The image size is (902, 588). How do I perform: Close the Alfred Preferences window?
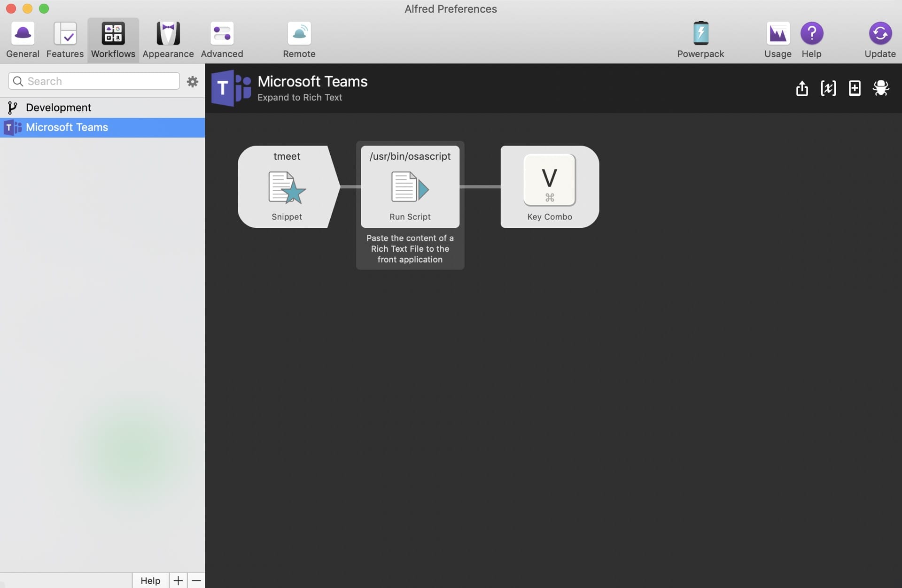pos(11,8)
